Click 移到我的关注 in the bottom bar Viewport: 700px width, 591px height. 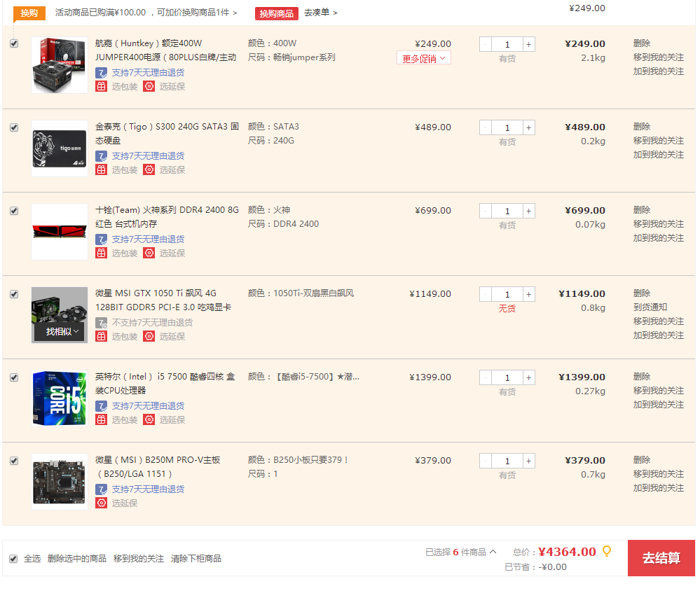tap(139, 559)
